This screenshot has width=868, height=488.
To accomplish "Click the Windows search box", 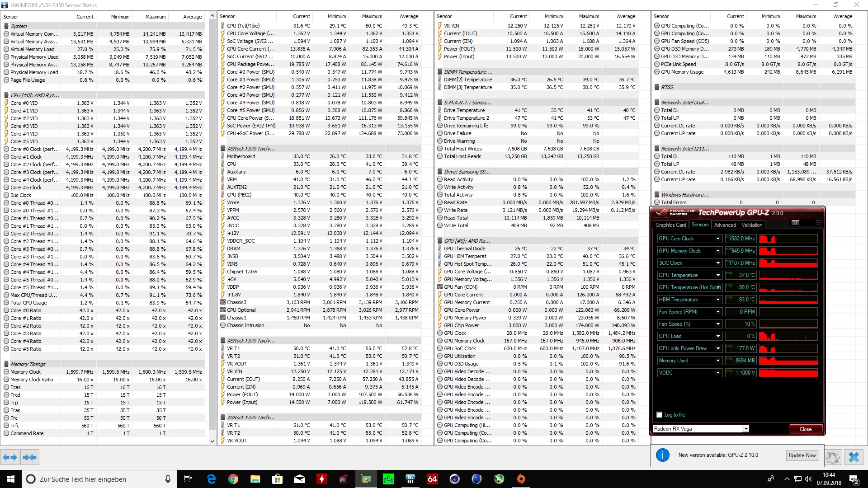I will [x=99, y=479].
